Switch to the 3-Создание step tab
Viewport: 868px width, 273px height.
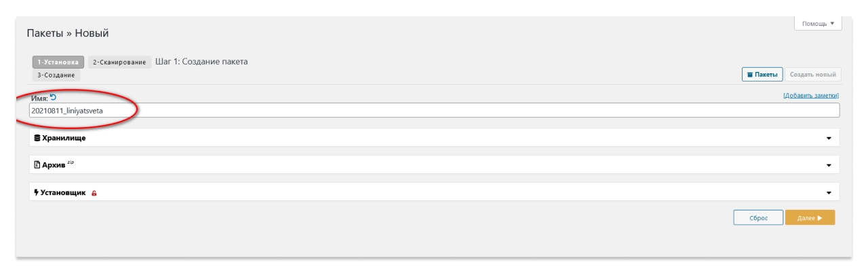click(x=56, y=75)
